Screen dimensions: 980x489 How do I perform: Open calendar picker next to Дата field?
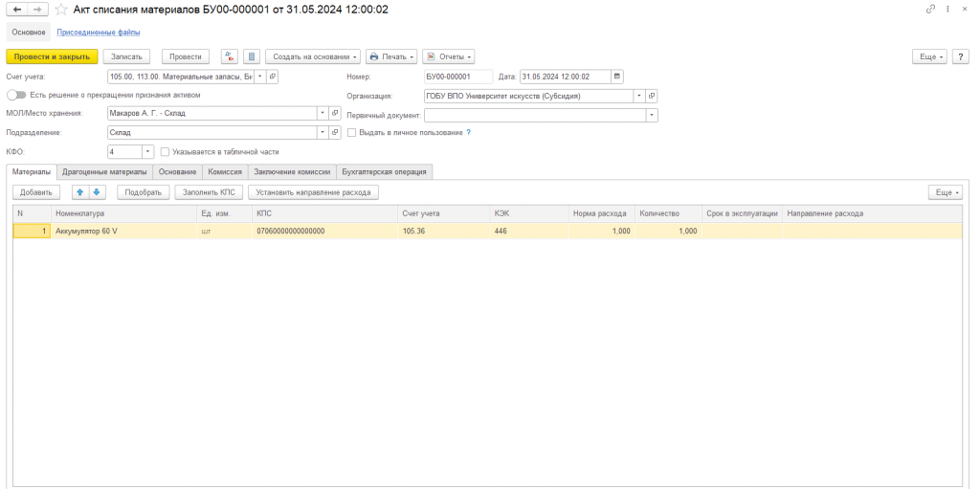[x=617, y=77]
